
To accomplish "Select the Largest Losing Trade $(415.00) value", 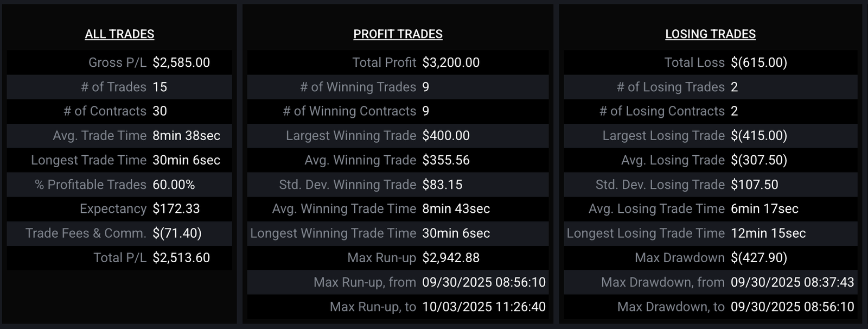I will tap(758, 136).
